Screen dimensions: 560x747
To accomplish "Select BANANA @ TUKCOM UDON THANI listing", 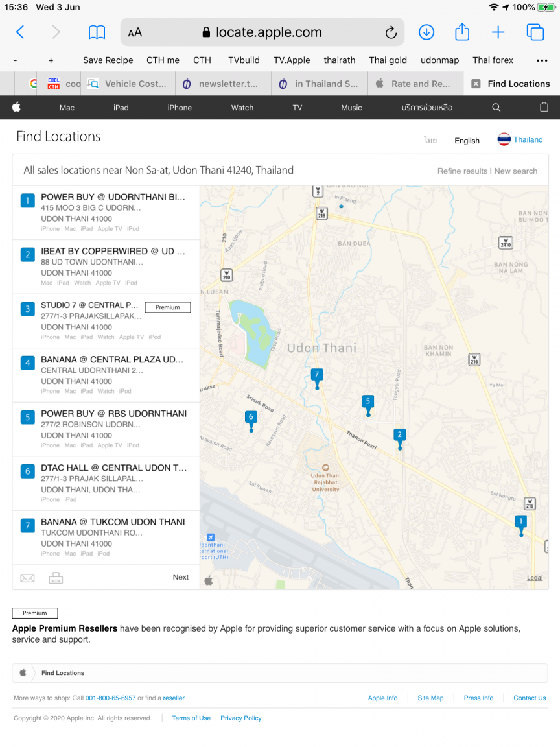I will point(106,538).
